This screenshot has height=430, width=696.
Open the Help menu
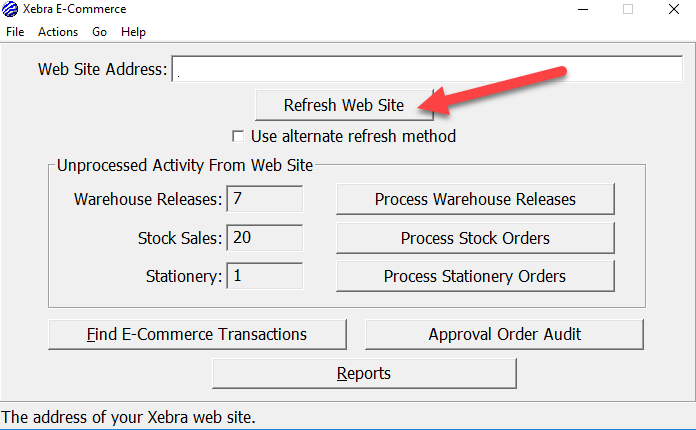(x=133, y=32)
